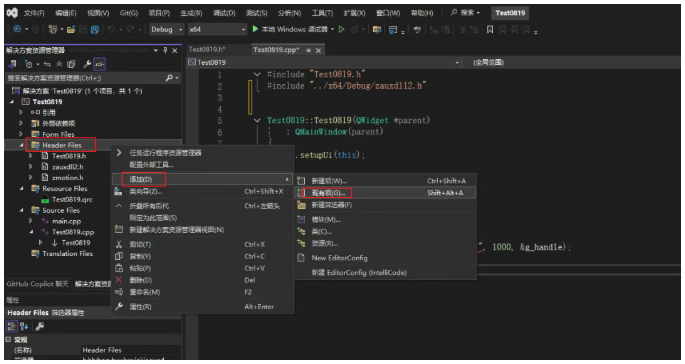Close the Test0819.cpp editor tab

[318, 50]
